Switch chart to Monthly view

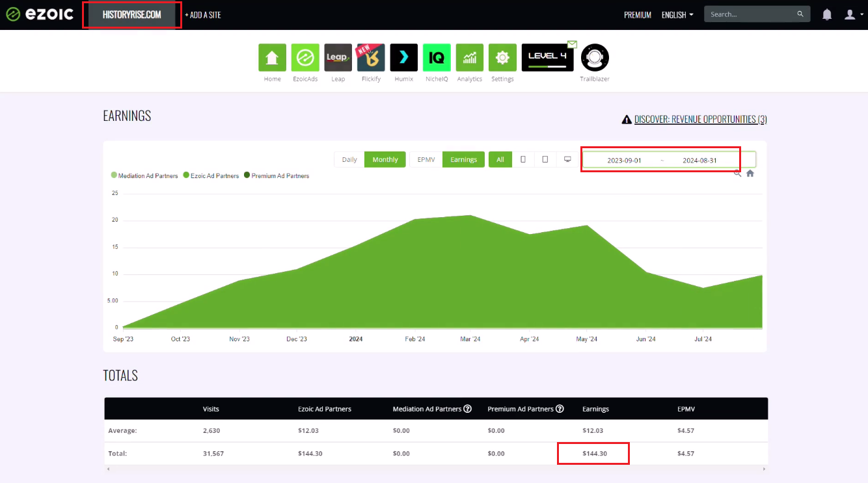(385, 159)
